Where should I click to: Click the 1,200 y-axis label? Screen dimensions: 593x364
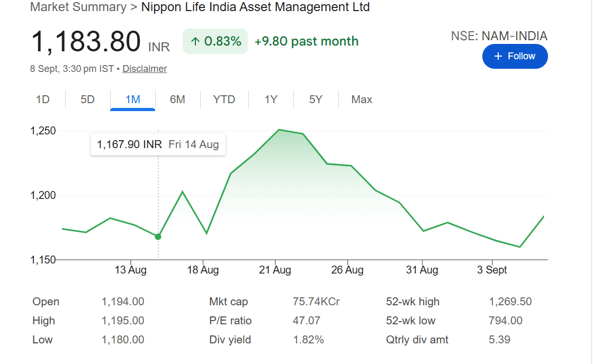pyautogui.click(x=43, y=195)
